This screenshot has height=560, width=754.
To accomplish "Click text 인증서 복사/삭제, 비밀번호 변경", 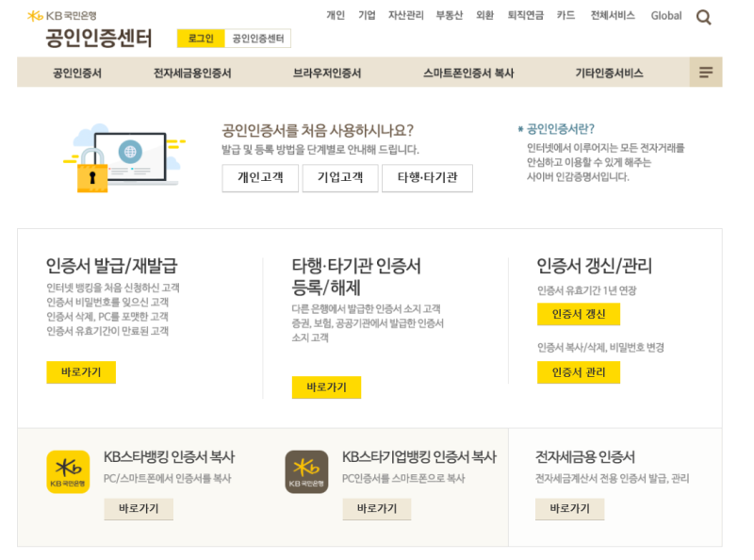I will tap(600, 347).
